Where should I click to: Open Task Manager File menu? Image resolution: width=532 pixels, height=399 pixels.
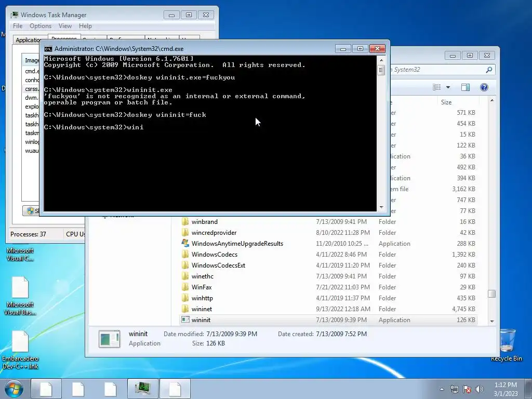pyautogui.click(x=18, y=26)
